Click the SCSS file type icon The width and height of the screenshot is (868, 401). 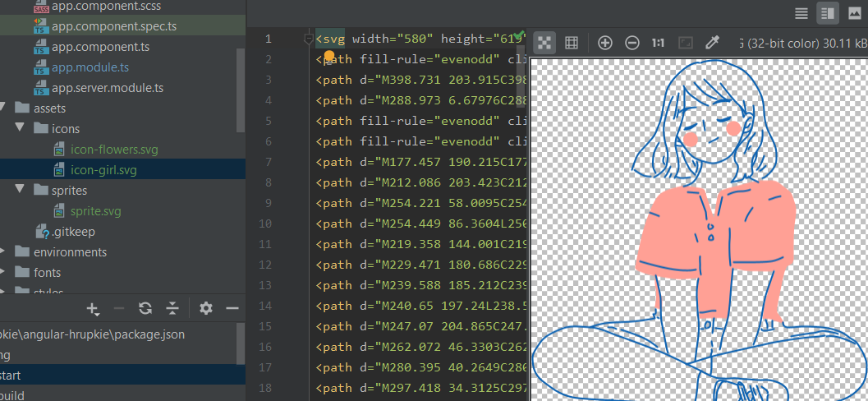[41, 7]
